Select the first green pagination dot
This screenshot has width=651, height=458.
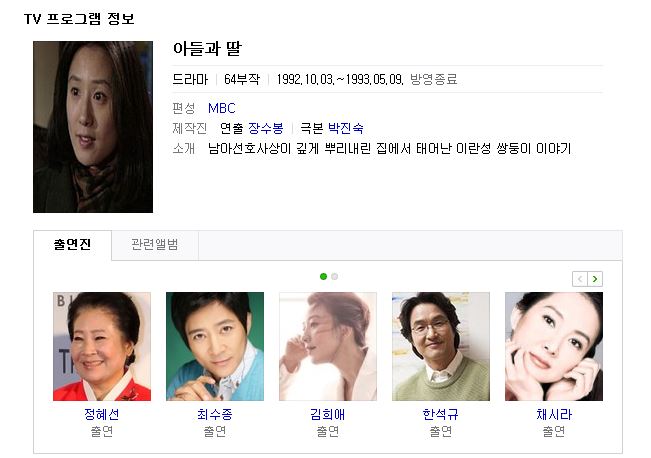[x=323, y=277]
